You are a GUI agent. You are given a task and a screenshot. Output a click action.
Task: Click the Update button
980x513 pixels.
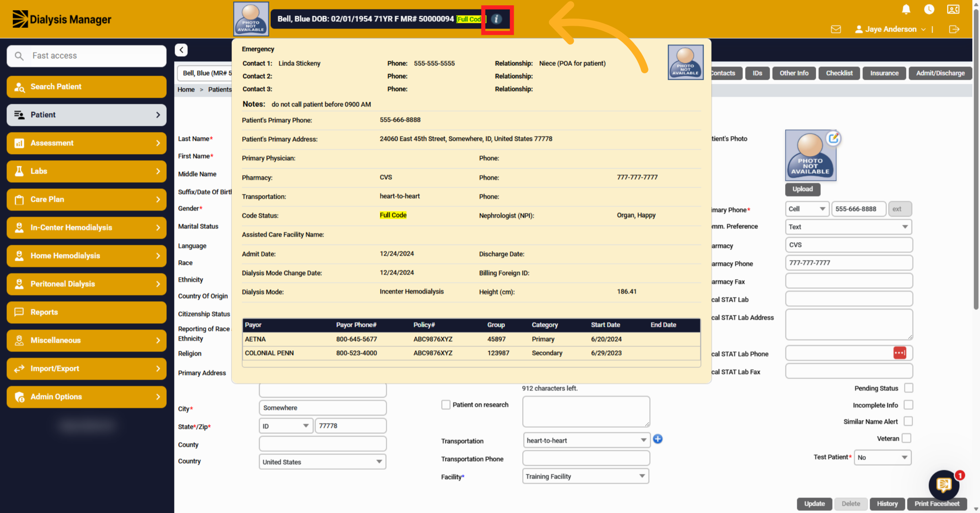click(x=814, y=504)
